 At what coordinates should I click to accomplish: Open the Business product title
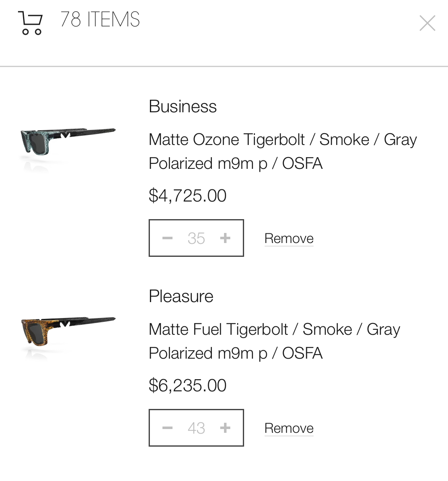click(x=183, y=106)
